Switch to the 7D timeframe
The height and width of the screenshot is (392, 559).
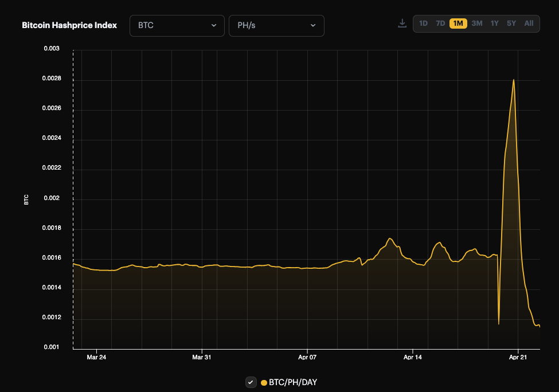pos(440,23)
